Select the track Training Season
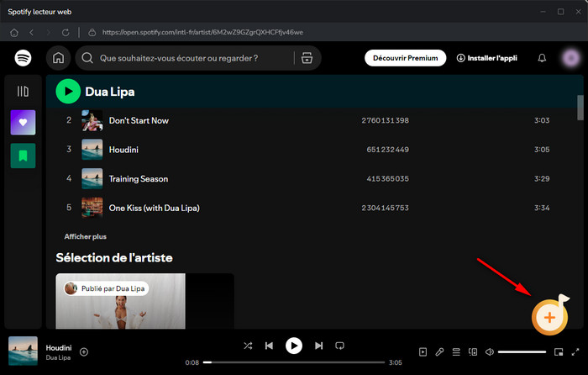The width and height of the screenshot is (588, 375). click(x=139, y=178)
